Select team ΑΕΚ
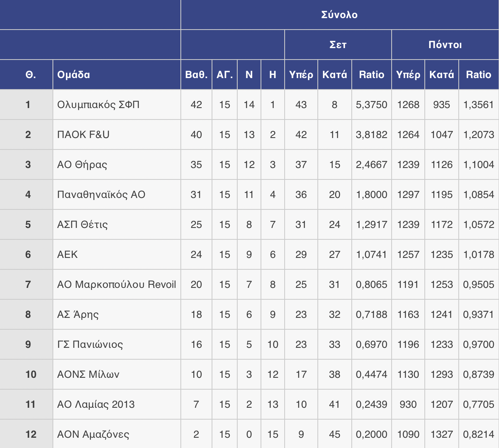This screenshot has width=499, height=448. tap(68, 254)
